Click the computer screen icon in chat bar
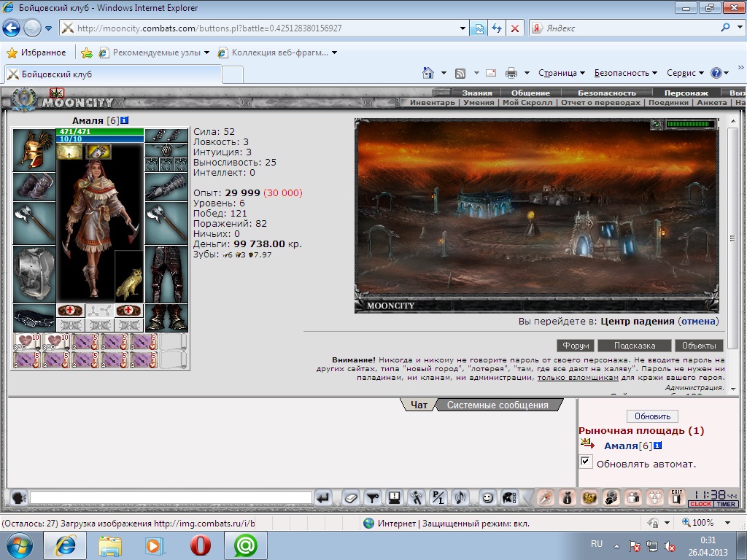This screenshot has height=560, width=747. pyautogui.click(x=395, y=498)
